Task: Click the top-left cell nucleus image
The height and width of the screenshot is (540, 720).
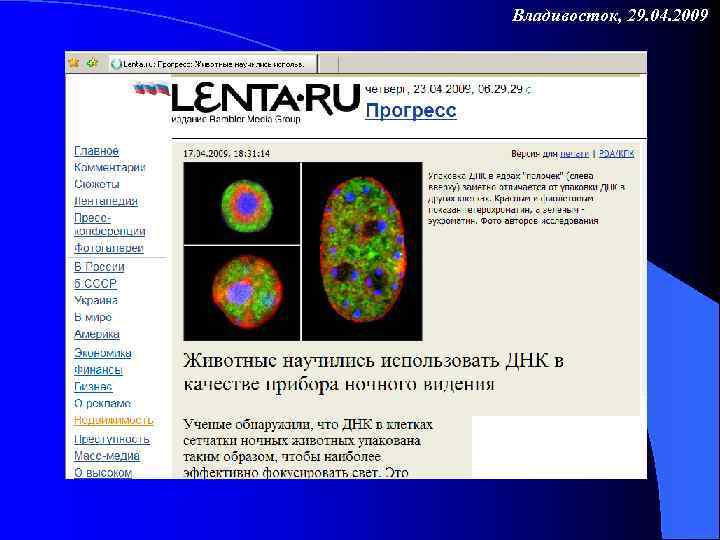Action: pos(242,203)
